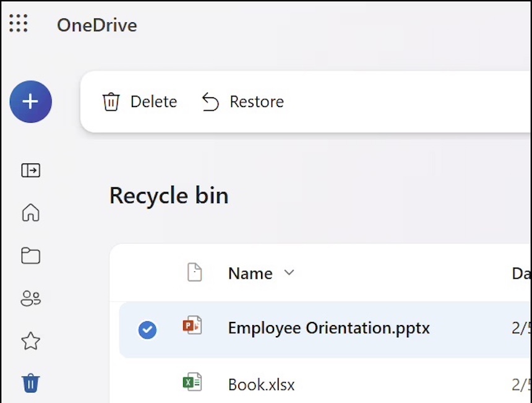Click the partially visible Date column header
The width and height of the screenshot is (532, 403).
(521, 274)
